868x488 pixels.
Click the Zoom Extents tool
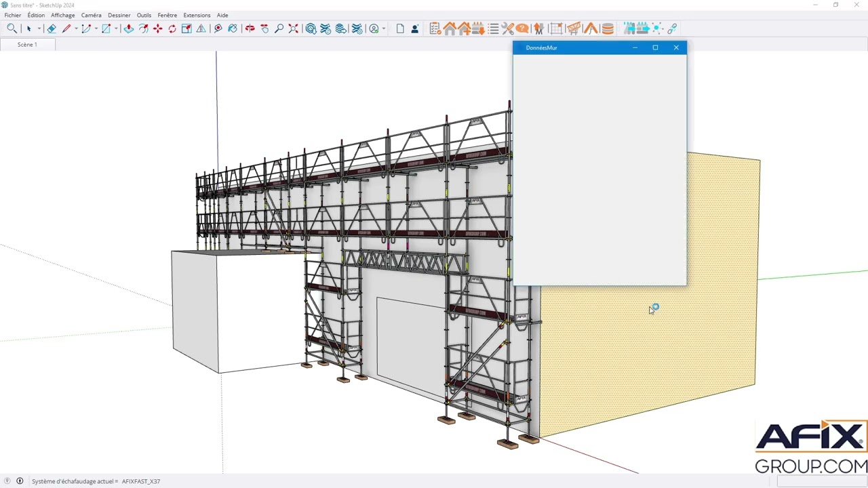pos(293,28)
